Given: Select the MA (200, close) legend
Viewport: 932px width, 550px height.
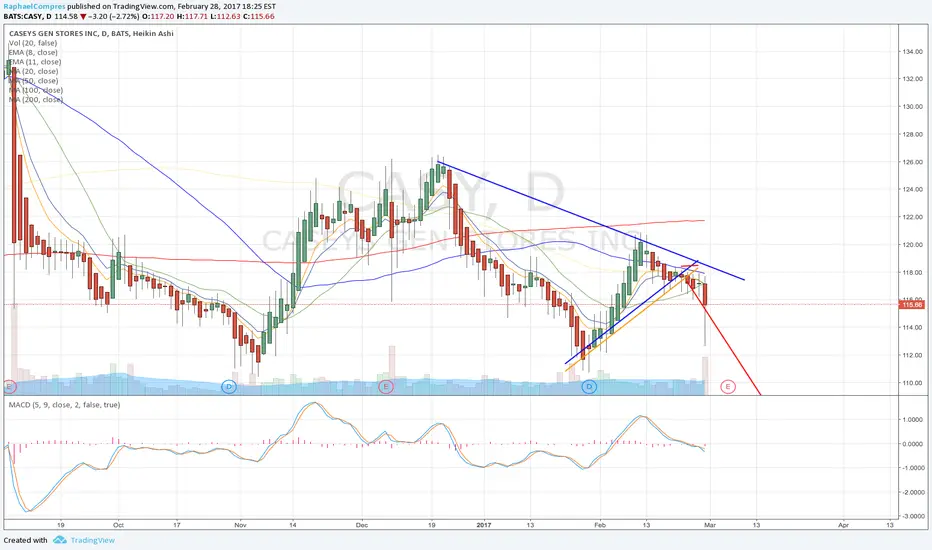Looking at the screenshot, I should [36, 100].
